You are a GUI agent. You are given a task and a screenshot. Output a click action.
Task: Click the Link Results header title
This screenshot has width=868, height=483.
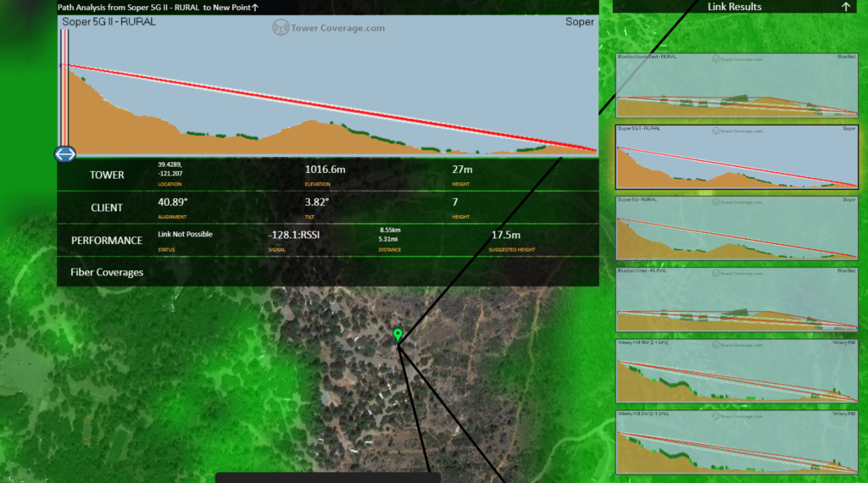734,7
